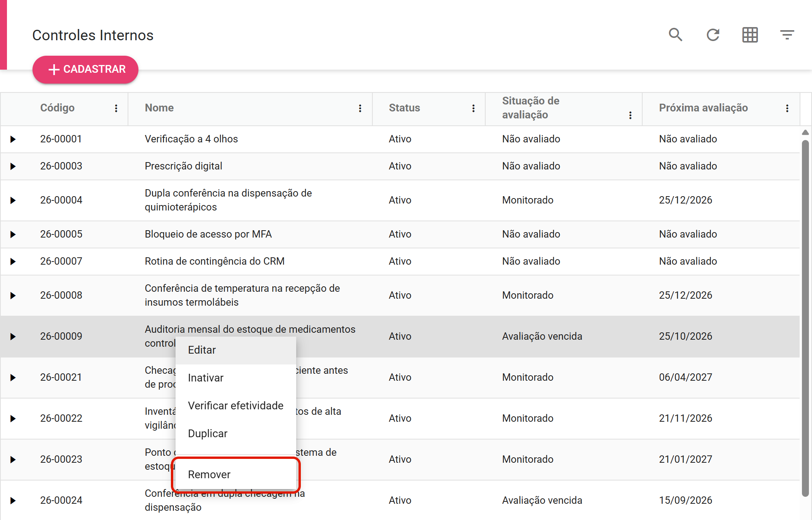
Task: Expand row 26-00007
Action: pos(13,262)
